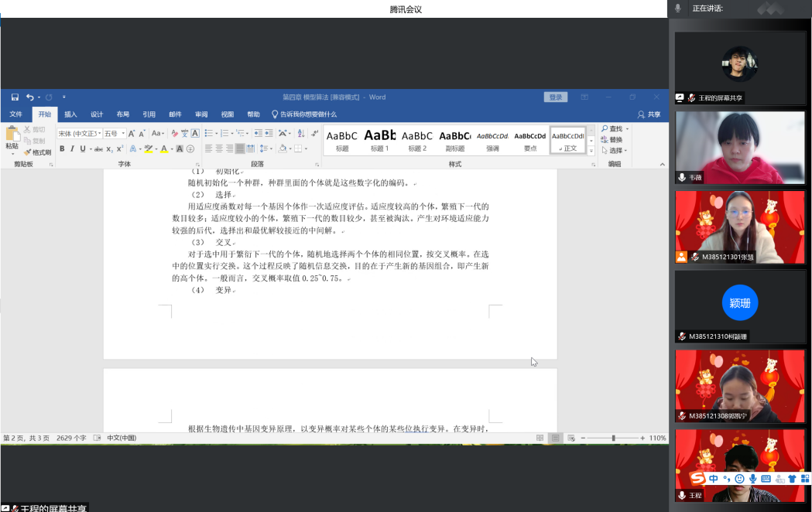Click the Undo arrow icon
Image resolution: width=812 pixels, height=512 pixels.
(29, 97)
